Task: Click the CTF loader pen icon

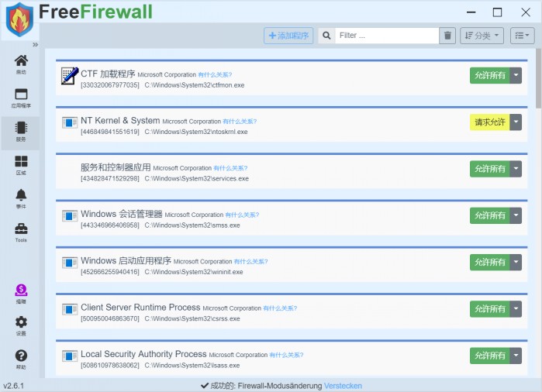Action: coord(70,76)
